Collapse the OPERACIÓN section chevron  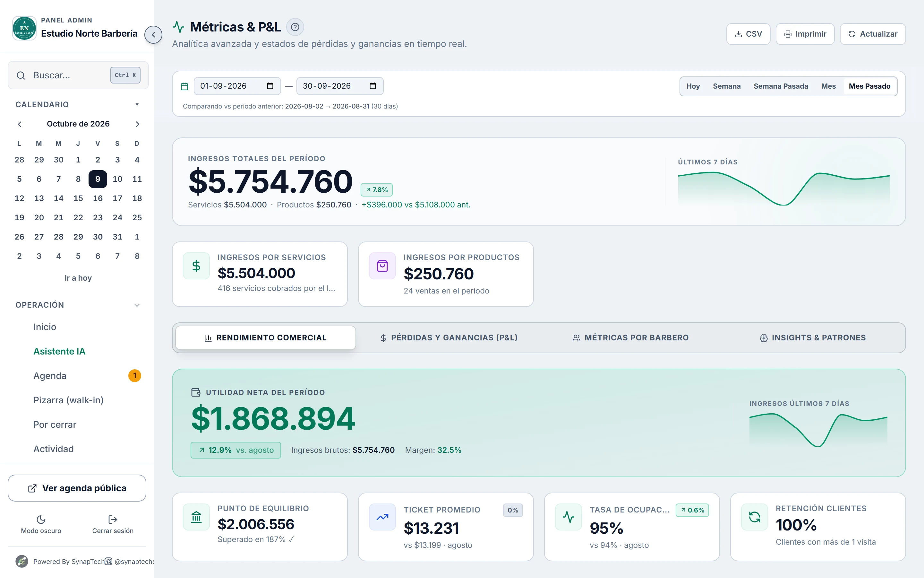tap(137, 305)
